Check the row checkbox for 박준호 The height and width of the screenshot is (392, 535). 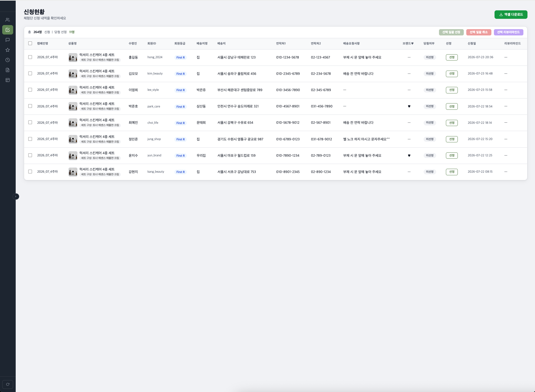pyautogui.click(x=30, y=106)
